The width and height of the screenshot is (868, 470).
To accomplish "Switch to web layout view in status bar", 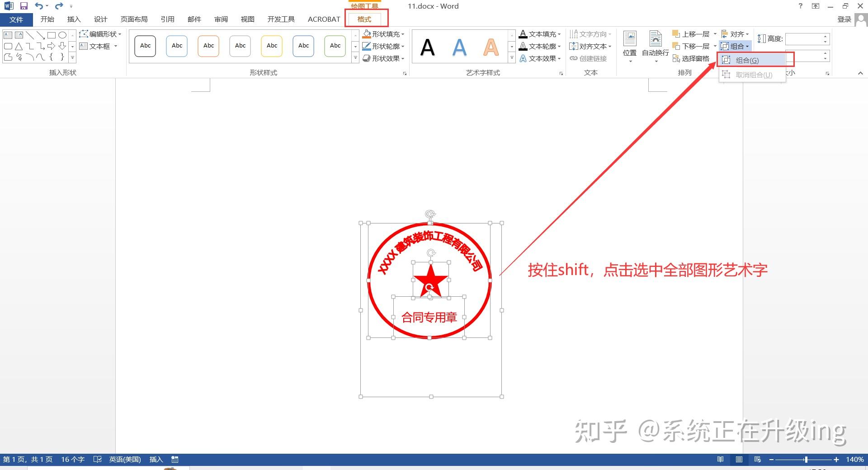I will (758, 460).
